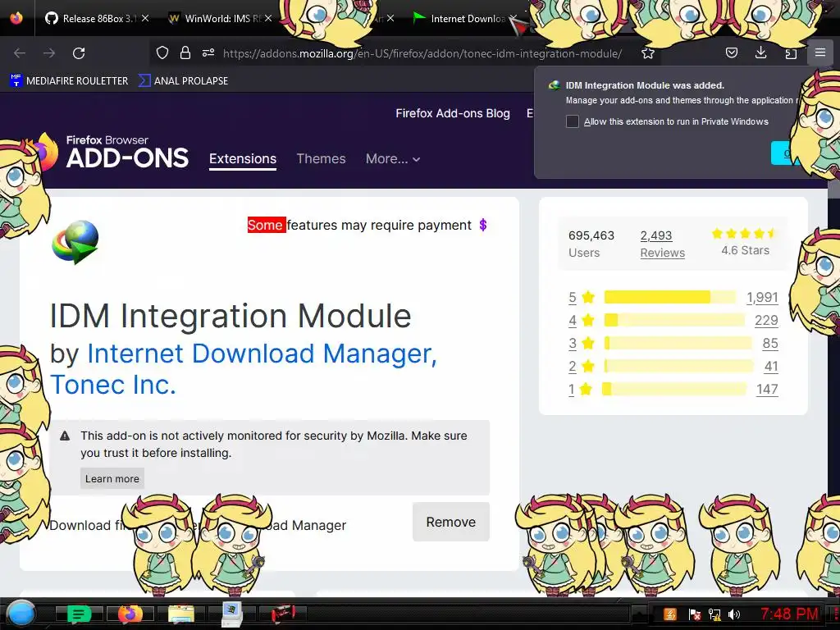Open the Action Center flag in the system tray
The height and width of the screenshot is (630, 840).
[x=694, y=614]
